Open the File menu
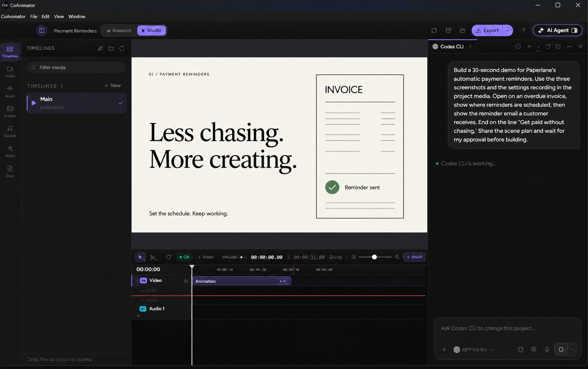The height and width of the screenshot is (369, 588). (33, 17)
